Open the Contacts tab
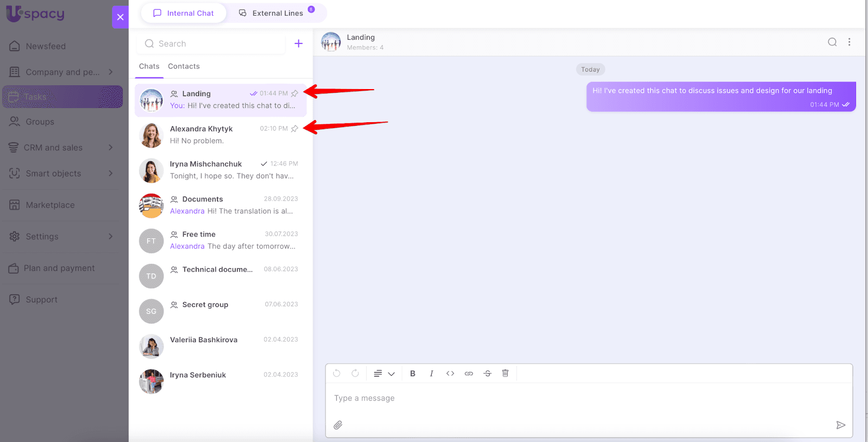The image size is (868, 442). click(183, 66)
